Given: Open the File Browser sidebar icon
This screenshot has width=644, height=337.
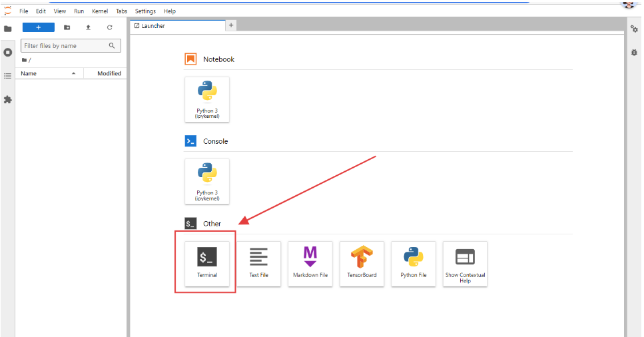Looking at the screenshot, I should (8, 29).
